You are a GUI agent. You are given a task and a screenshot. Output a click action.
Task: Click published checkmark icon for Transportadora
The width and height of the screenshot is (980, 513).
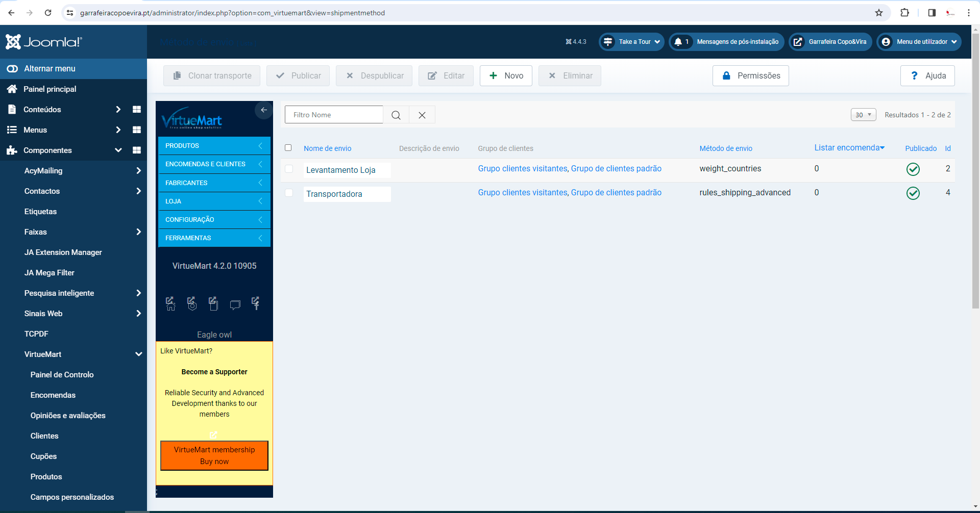913,193
